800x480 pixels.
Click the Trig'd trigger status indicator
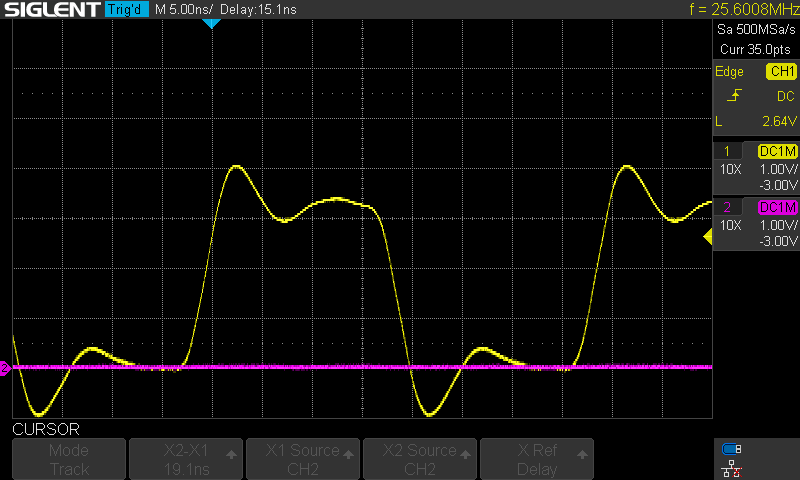click(x=125, y=10)
